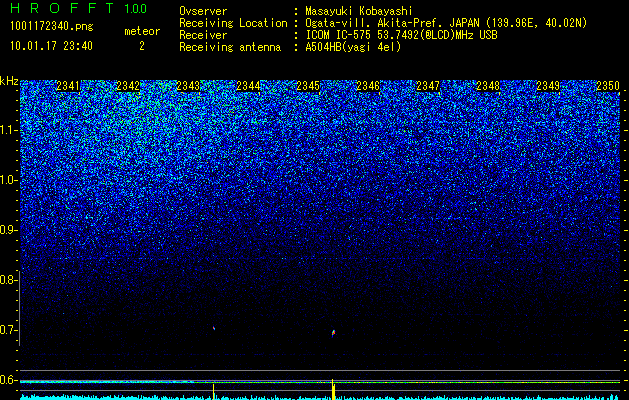629x400 pixels.
Task: Click the meteor label text
Action: (142, 31)
